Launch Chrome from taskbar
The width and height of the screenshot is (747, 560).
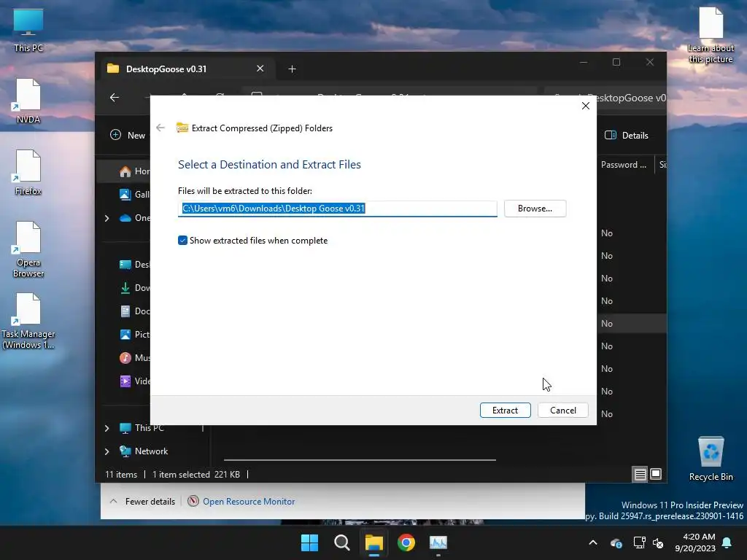point(406,542)
